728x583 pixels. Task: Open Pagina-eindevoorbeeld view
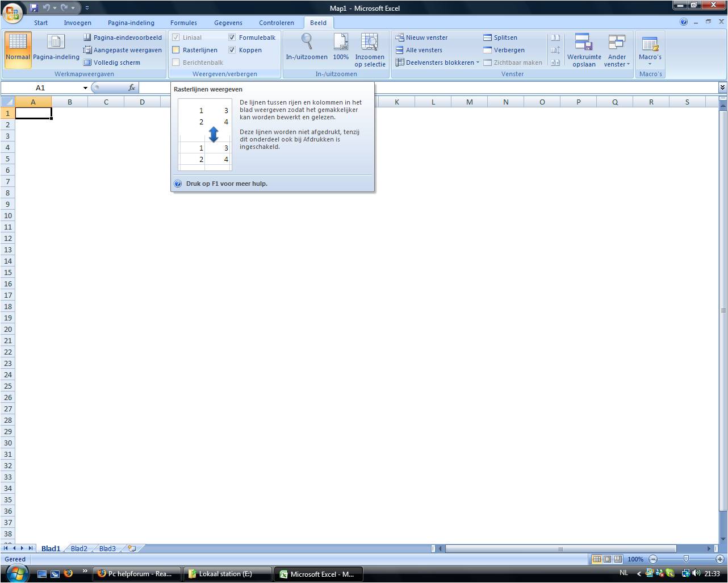tap(123, 38)
